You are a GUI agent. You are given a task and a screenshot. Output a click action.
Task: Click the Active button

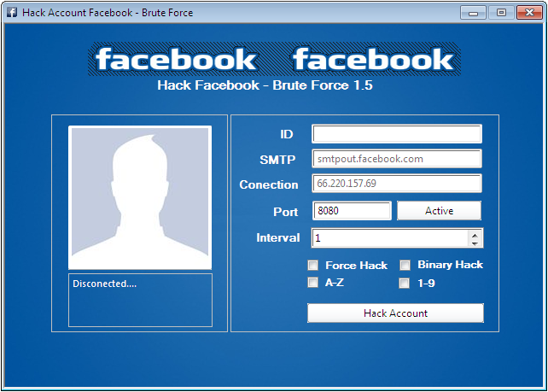pyautogui.click(x=439, y=210)
